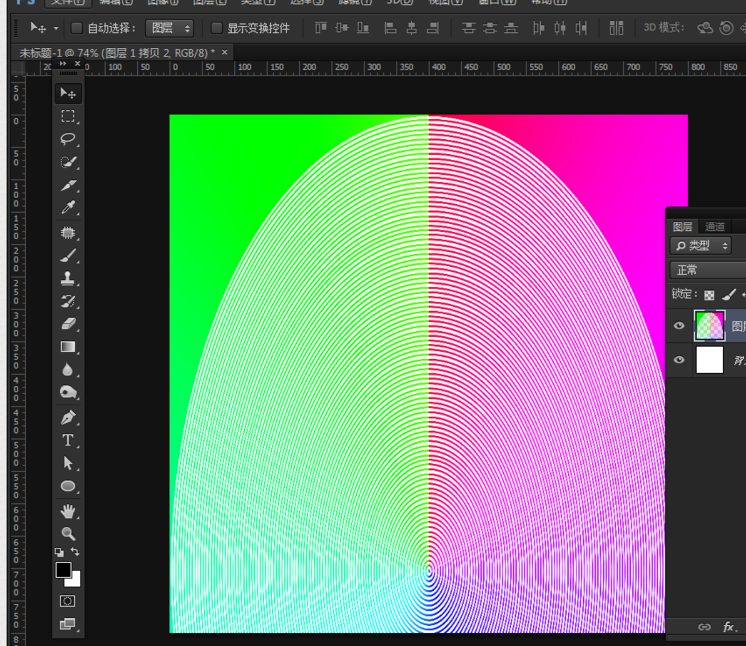Switch to the 通道 panel tab
The width and height of the screenshot is (746, 646).
tap(715, 227)
